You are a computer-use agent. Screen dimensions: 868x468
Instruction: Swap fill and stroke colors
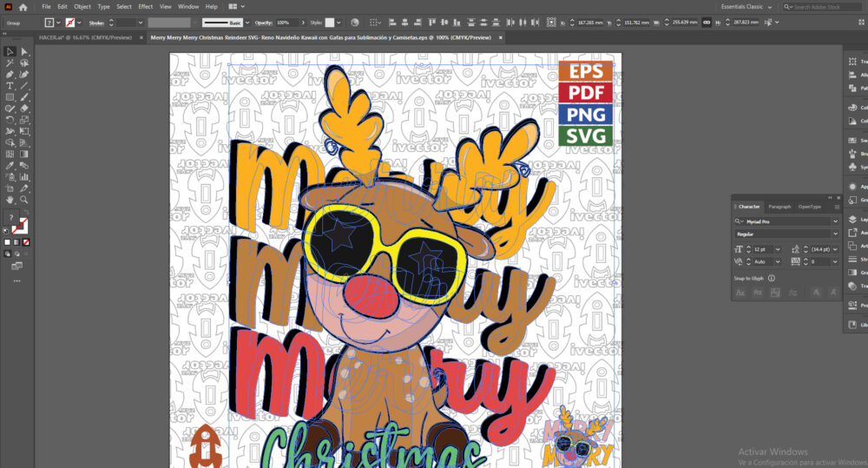25,214
